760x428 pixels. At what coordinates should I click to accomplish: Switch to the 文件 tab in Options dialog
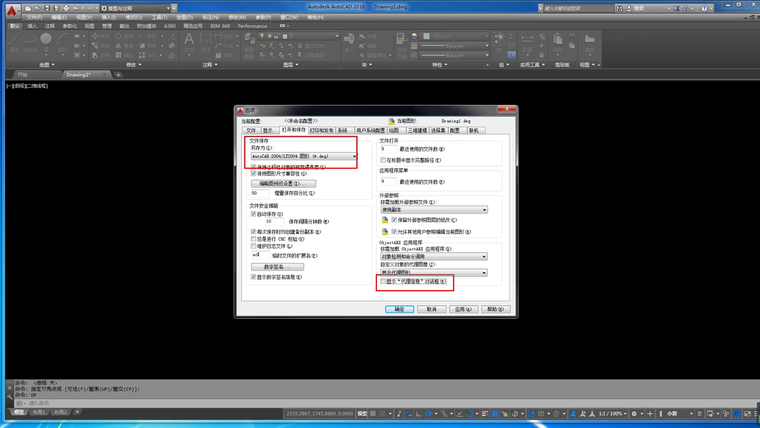tap(251, 130)
